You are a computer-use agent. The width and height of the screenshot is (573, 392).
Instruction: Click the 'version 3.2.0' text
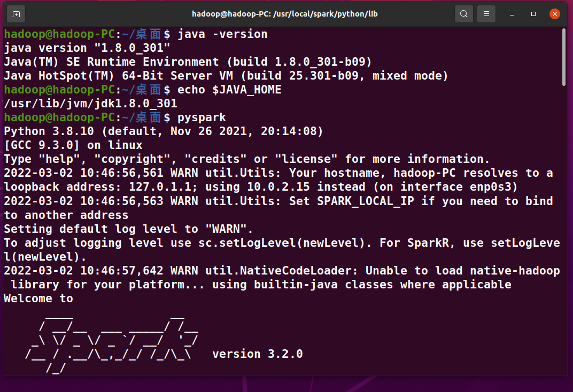[x=257, y=354]
